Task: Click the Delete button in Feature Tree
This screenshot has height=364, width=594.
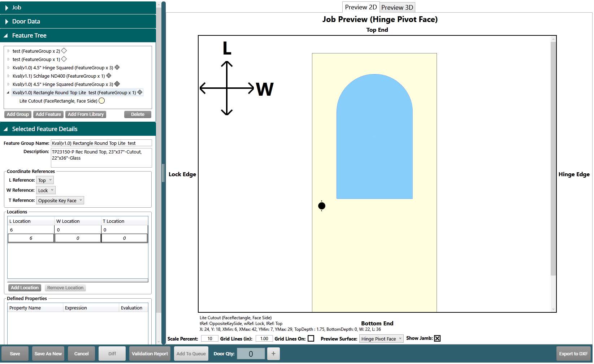Action: pyautogui.click(x=138, y=114)
